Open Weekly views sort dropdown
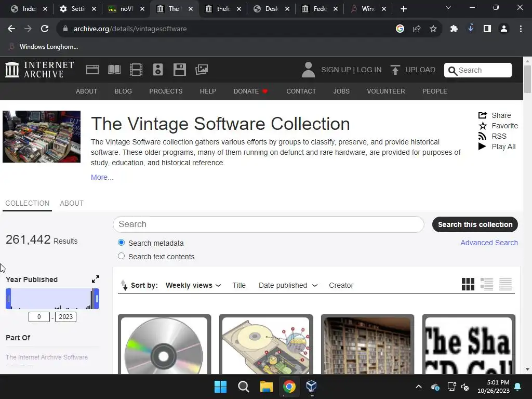This screenshot has width=532, height=399. tap(193, 285)
